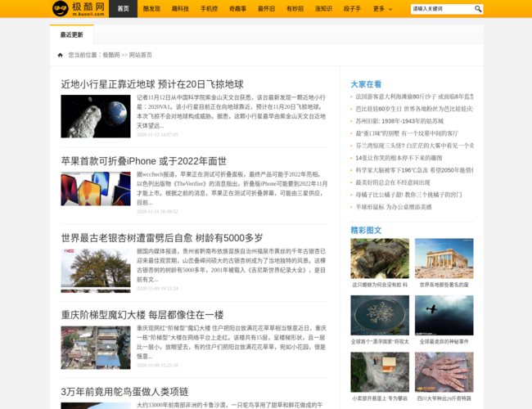Click caption 世界各地那些著名的废
The width and height of the screenshot is (532, 409).
click(x=444, y=285)
